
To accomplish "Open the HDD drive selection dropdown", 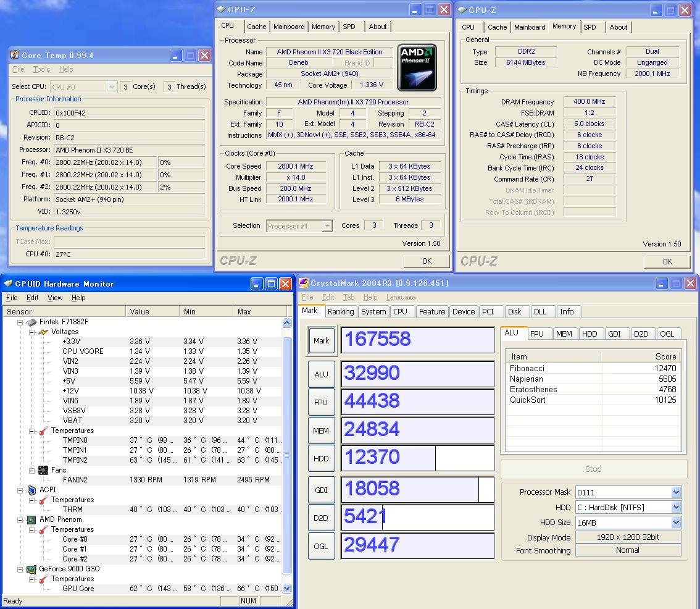I will click(x=676, y=507).
